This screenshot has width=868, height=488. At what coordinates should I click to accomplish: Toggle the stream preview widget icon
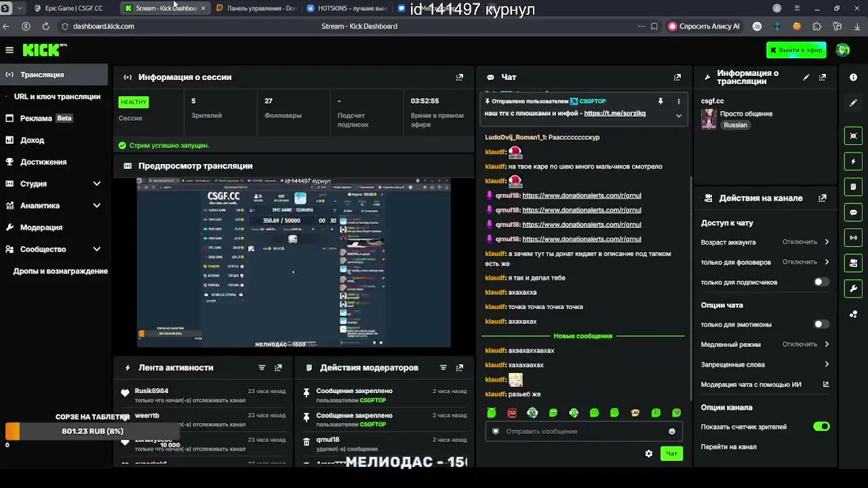tap(853, 136)
